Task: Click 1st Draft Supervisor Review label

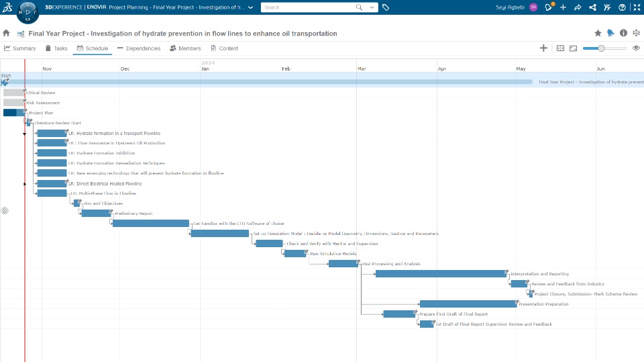Action: (x=494, y=324)
